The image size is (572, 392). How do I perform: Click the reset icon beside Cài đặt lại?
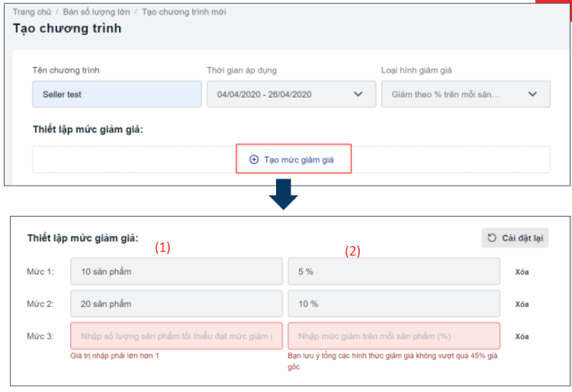(492, 239)
